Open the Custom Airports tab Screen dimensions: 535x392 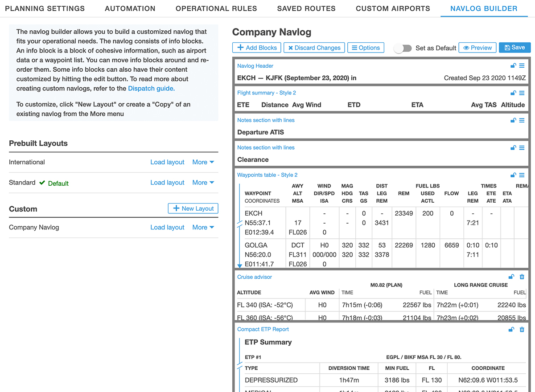393,8
